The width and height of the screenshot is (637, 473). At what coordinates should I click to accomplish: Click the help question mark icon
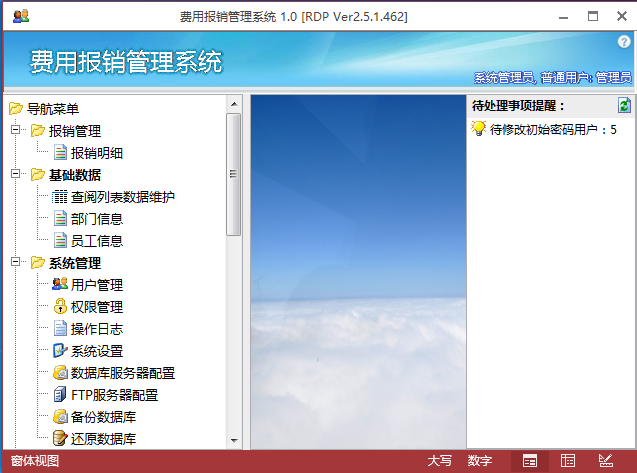click(x=624, y=41)
